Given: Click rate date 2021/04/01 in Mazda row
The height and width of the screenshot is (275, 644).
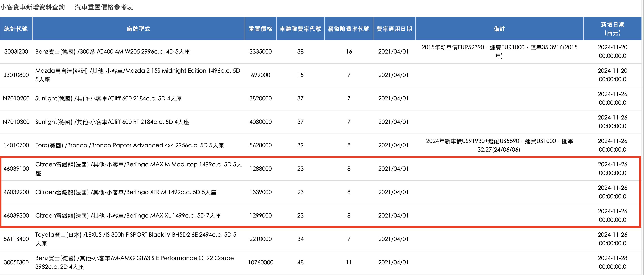Looking at the screenshot, I should click(x=393, y=75).
